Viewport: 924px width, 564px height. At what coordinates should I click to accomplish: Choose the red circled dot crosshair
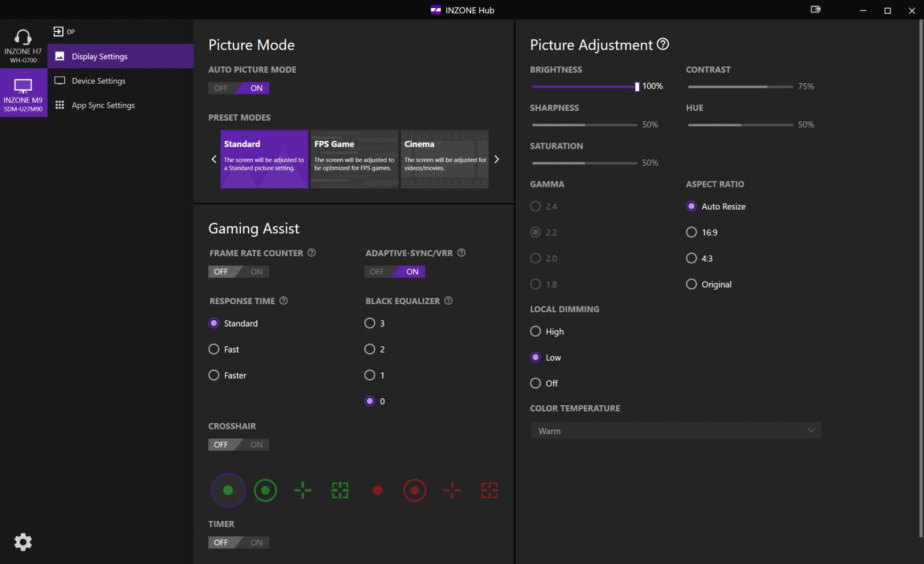415,491
